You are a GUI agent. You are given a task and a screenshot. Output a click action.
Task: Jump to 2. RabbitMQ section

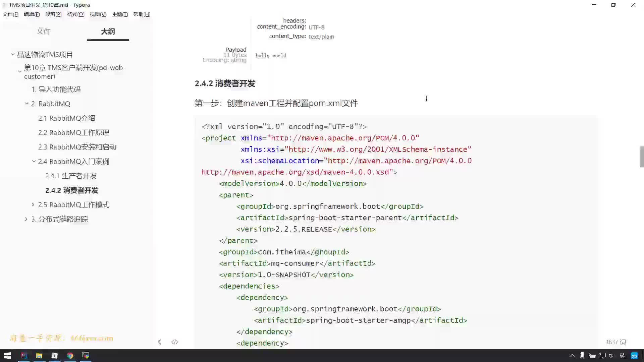point(51,104)
